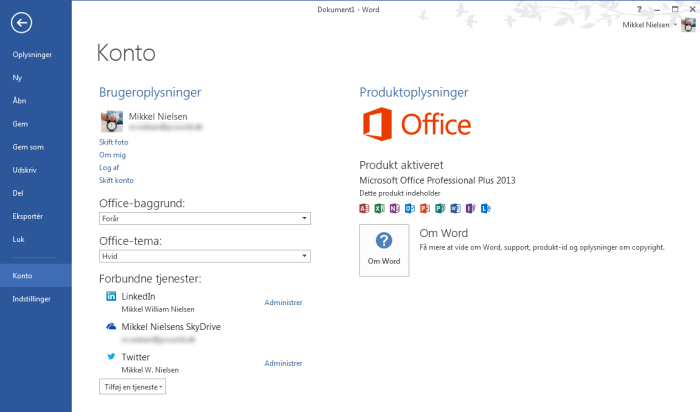Click the Produkt aktiveret heading
The width and height of the screenshot is (700, 412).
pos(401,165)
